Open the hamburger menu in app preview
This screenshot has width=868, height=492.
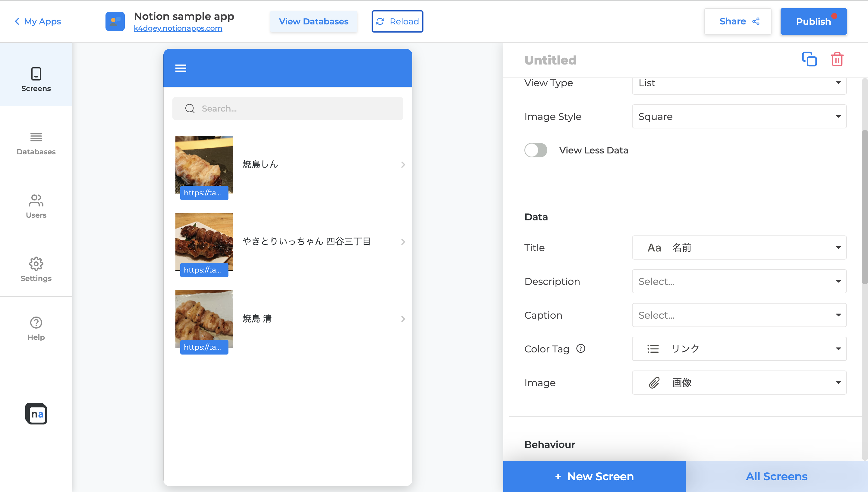pos(181,68)
